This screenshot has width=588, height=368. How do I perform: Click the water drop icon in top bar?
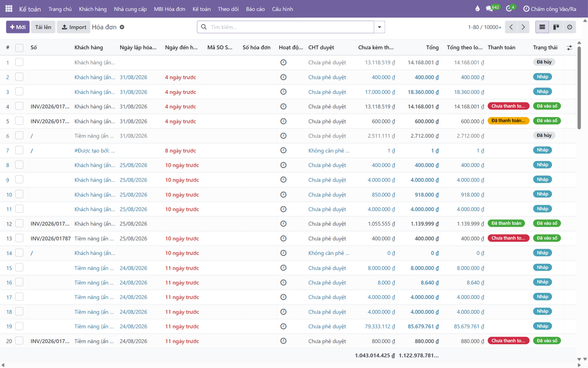tap(477, 8)
